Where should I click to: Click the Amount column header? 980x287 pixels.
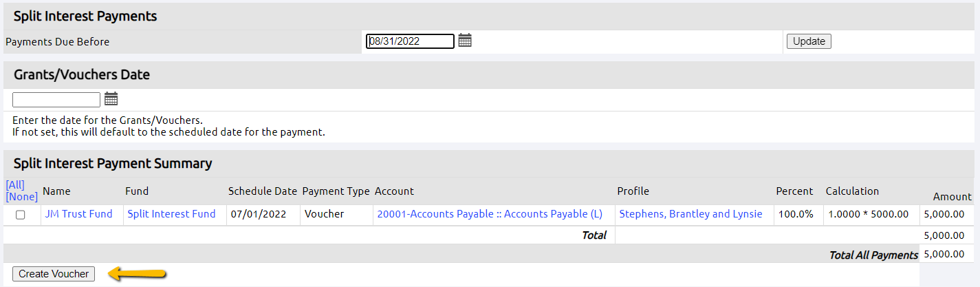[x=952, y=197]
